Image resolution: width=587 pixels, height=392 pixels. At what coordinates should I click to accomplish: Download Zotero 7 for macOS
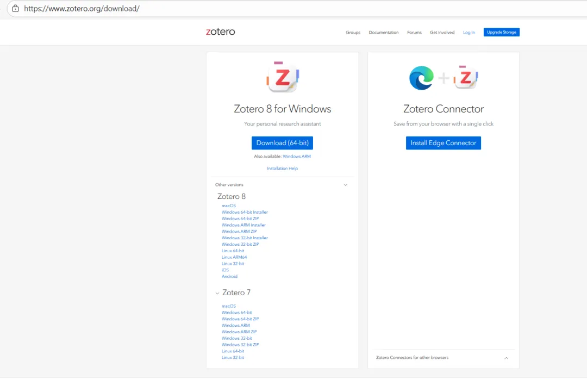click(229, 306)
